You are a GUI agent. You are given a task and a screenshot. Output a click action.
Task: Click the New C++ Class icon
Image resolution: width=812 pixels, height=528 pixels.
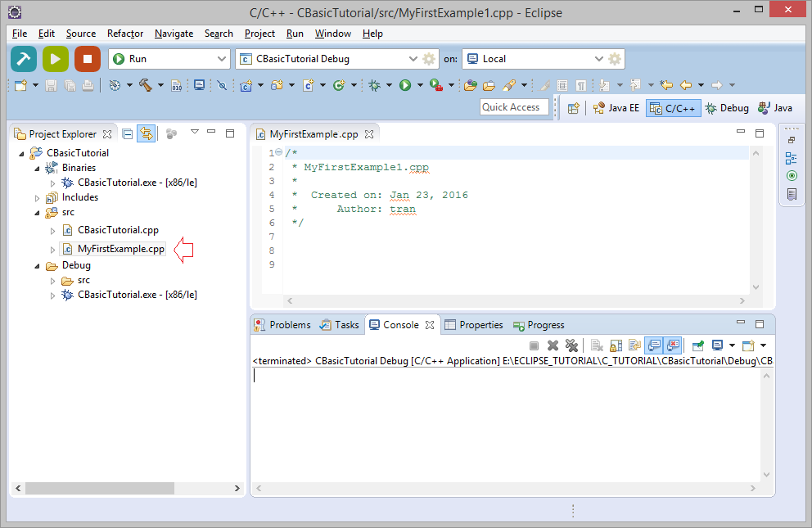[339, 85]
